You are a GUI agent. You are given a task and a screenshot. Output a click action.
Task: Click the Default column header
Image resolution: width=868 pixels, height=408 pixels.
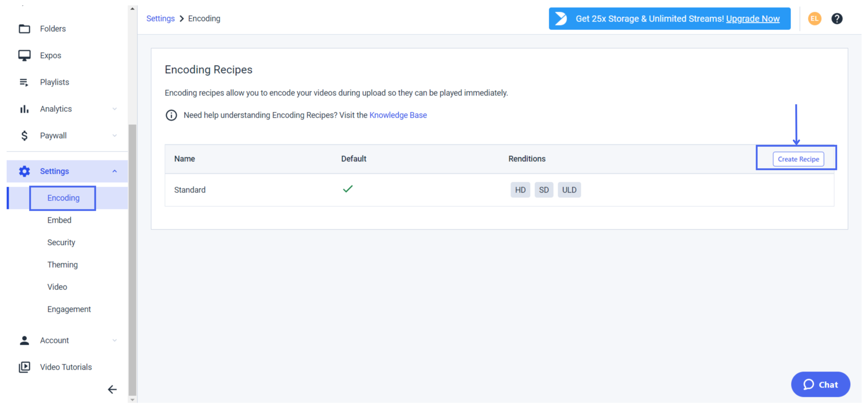[353, 159]
